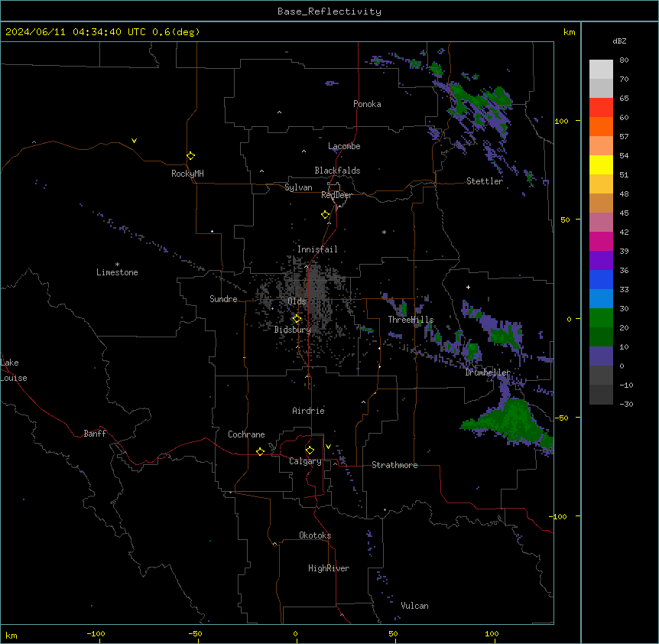
Task: Click the Lacombe town label
Action: (344, 146)
